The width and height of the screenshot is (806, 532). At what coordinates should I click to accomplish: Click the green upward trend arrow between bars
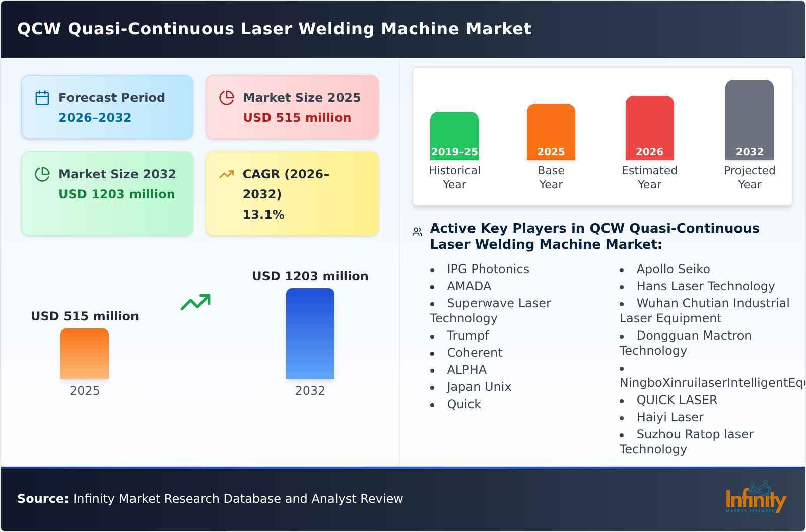[195, 302]
